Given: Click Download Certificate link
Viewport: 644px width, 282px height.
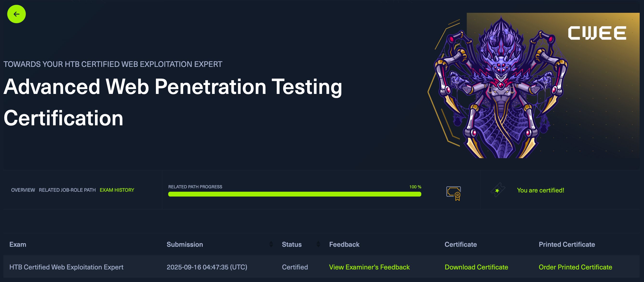Looking at the screenshot, I should click(x=476, y=267).
